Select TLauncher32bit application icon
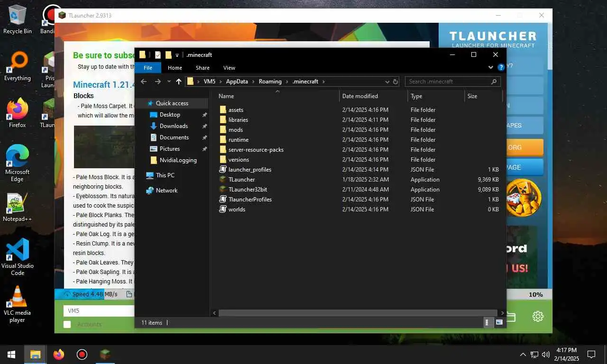The image size is (607, 364). click(x=223, y=190)
